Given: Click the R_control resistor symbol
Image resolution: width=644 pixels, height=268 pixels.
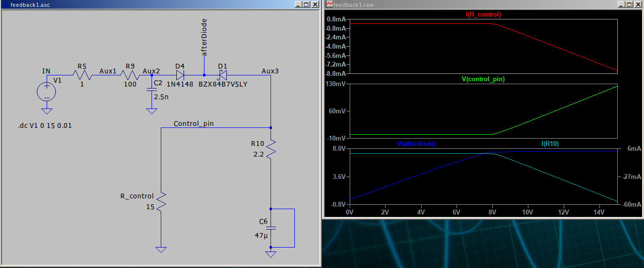Looking at the screenshot, I should (x=161, y=201).
